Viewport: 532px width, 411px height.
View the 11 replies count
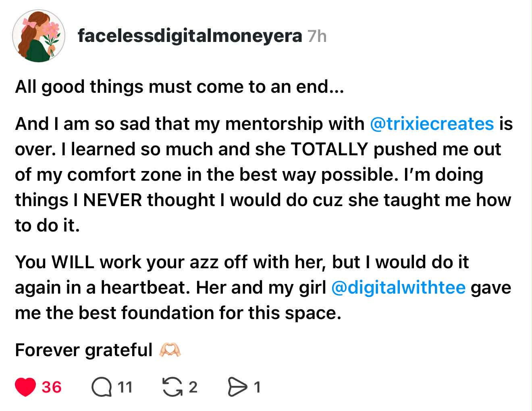(125, 387)
